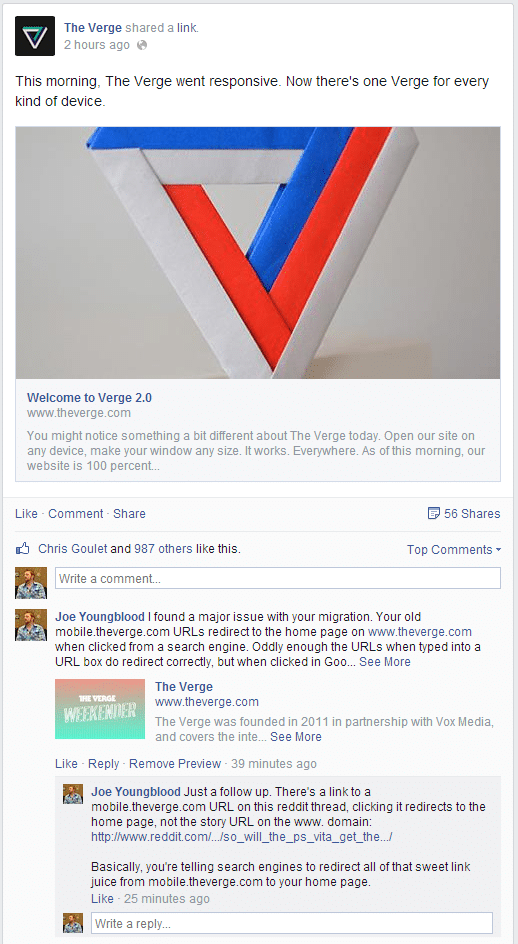Image resolution: width=518 pixels, height=944 pixels.
Task: Share The Verge post
Action: tap(130, 514)
